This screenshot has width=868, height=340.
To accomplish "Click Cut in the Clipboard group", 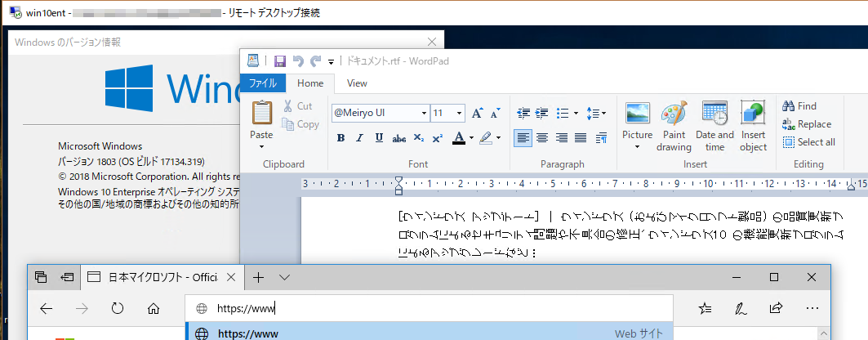I will click(x=297, y=105).
